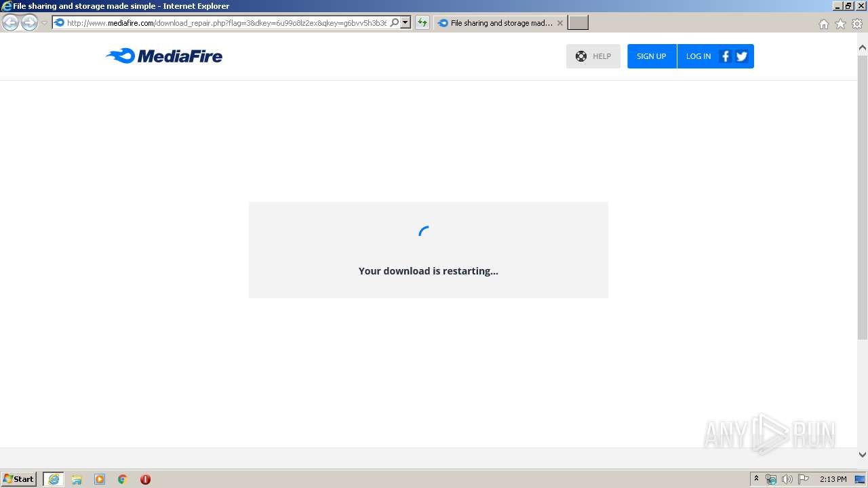Image resolution: width=868 pixels, height=488 pixels.
Task: Click the scrollbar down arrow
Action: click(863, 455)
